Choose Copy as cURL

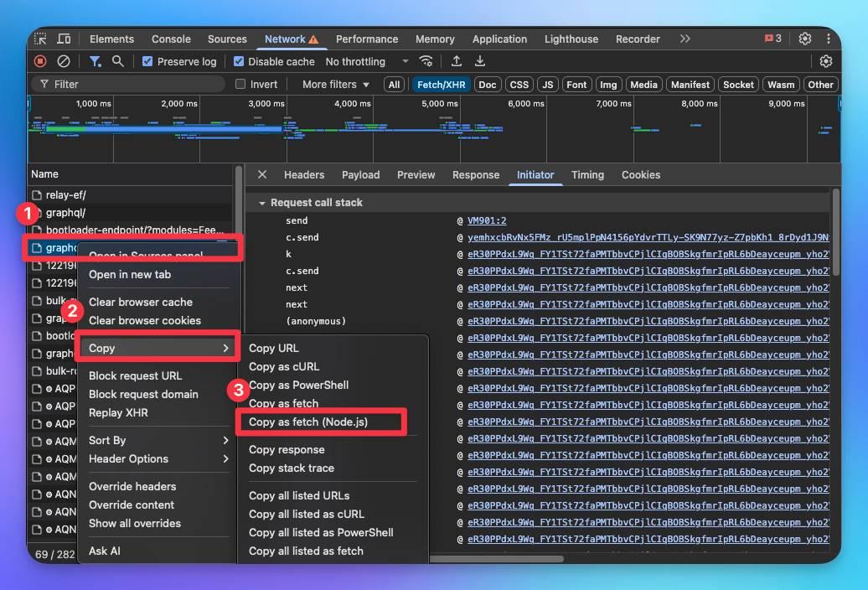click(283, 366)
